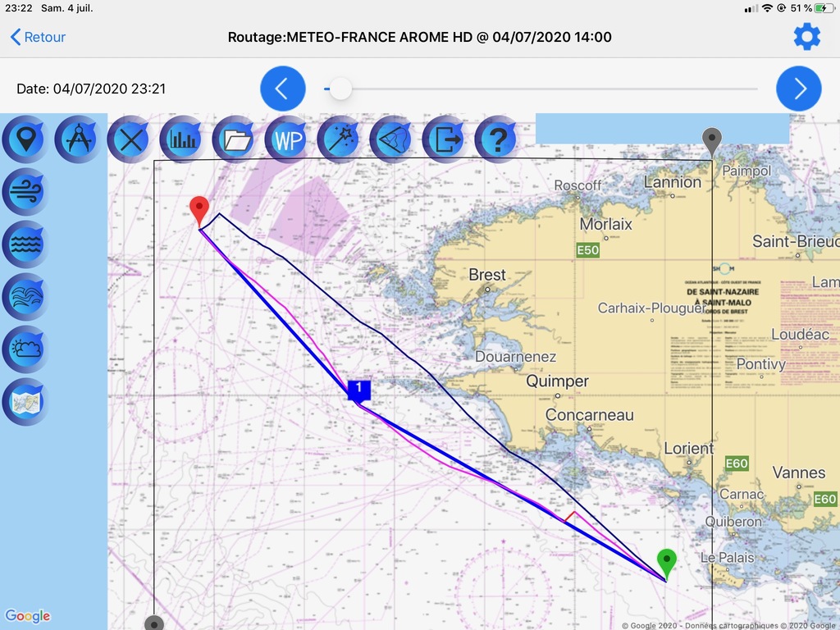Tap the X cancel tool icon
The image size is (840, 630).
point(130,139)
